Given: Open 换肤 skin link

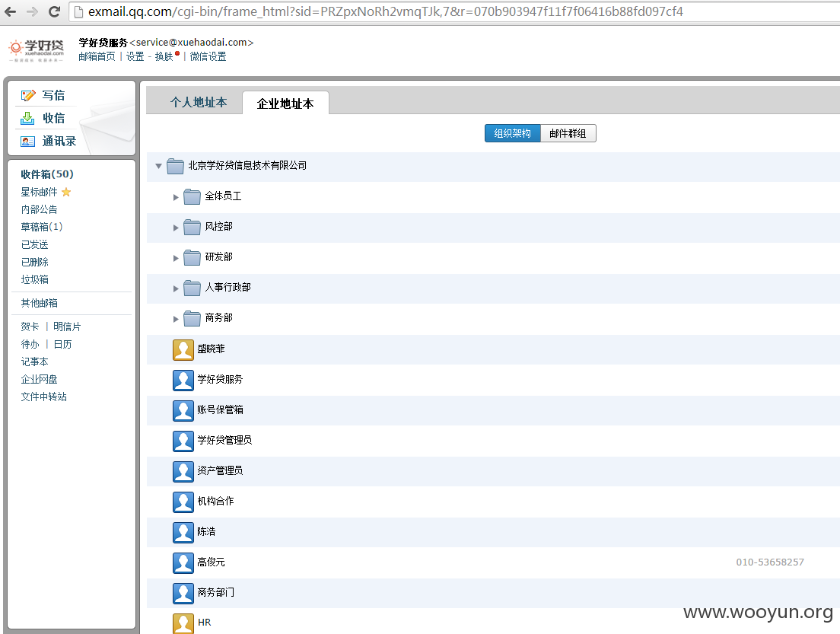Looking at the screenshot, I should pyautogui.click(x=164, y=56).
